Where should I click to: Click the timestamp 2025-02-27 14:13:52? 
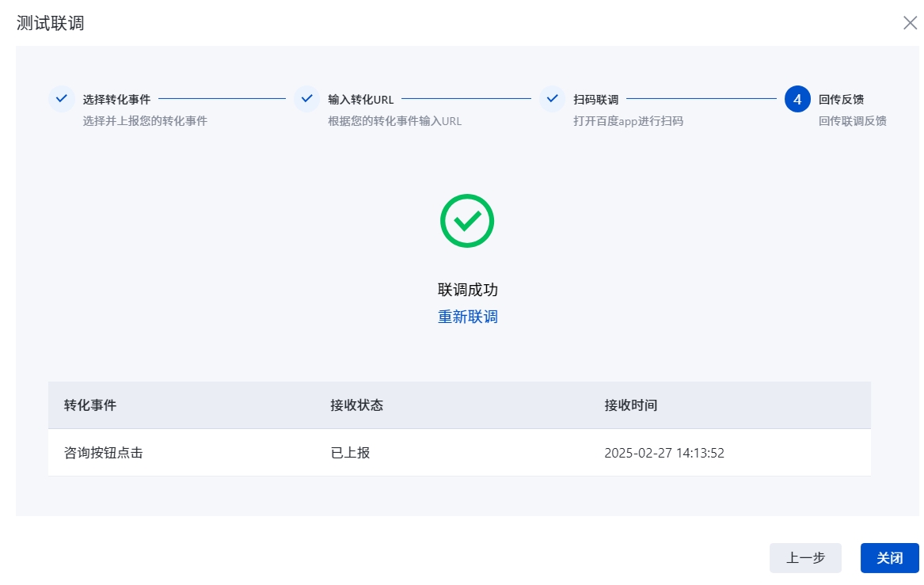click(x=664, y=454)
